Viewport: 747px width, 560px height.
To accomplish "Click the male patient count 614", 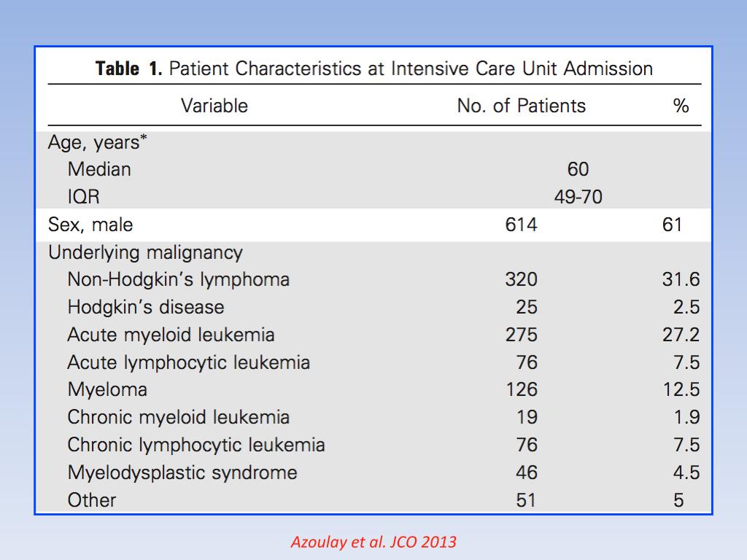I will coord(521,225).
